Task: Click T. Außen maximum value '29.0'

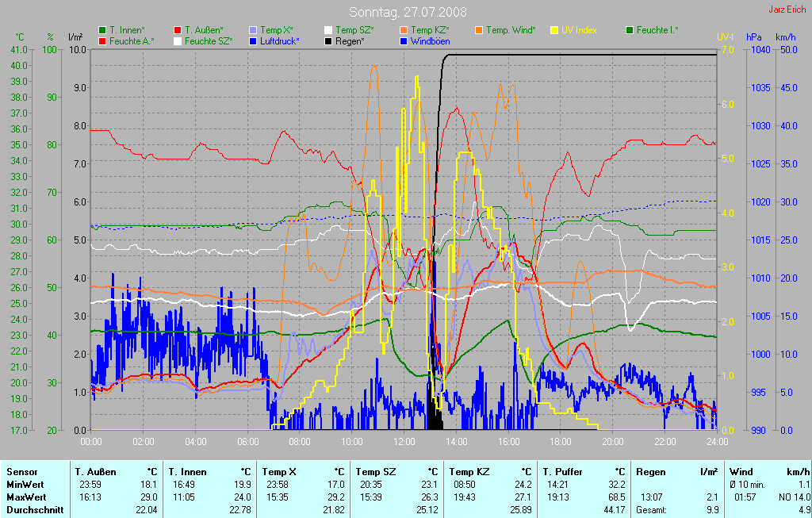Action: [149, 497]
